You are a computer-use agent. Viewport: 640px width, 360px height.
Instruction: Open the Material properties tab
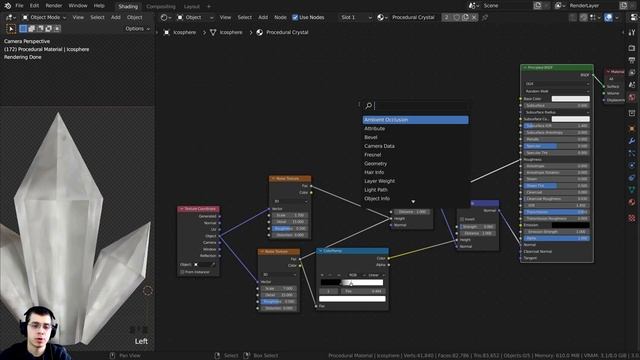pyautogui.click(x=632, y=202)
